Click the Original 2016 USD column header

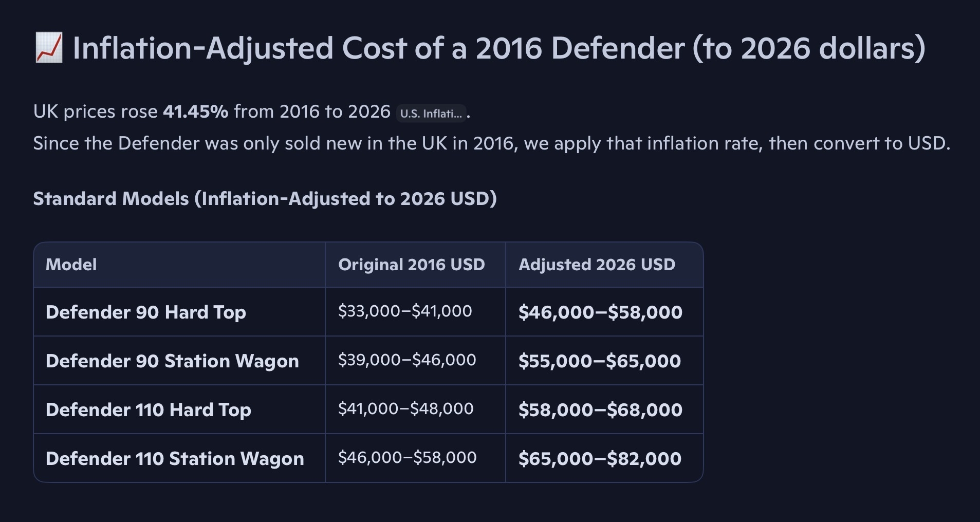click(x=411, y=265)
